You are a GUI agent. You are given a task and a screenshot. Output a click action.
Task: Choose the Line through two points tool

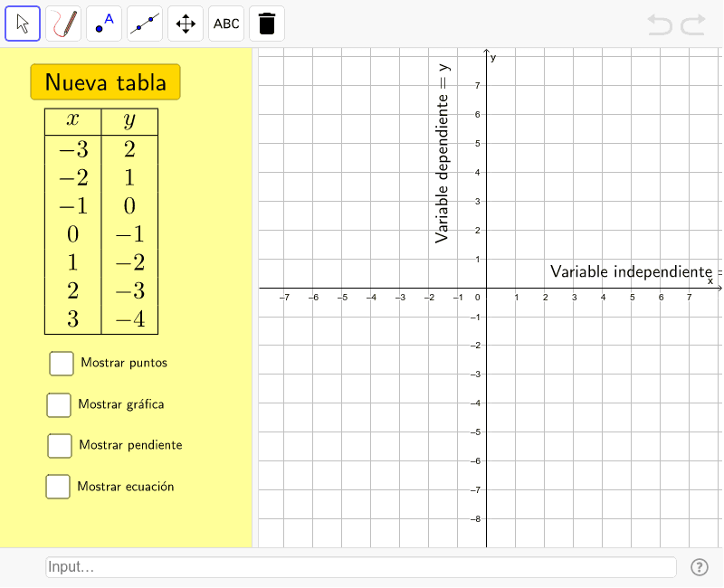(145, 24)
